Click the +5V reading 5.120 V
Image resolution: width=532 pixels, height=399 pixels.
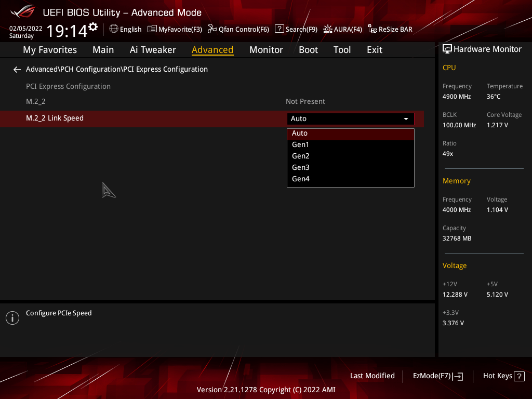pos(497,295)
